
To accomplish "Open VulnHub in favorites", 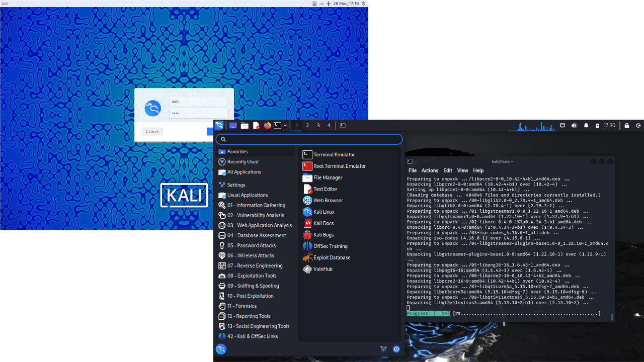I will (x=350, y=269).
